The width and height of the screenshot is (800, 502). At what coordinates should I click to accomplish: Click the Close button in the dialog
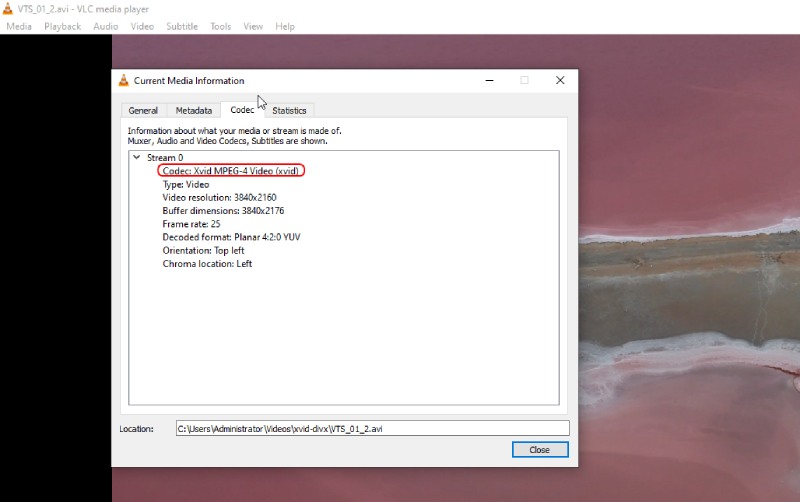(540, 449)
